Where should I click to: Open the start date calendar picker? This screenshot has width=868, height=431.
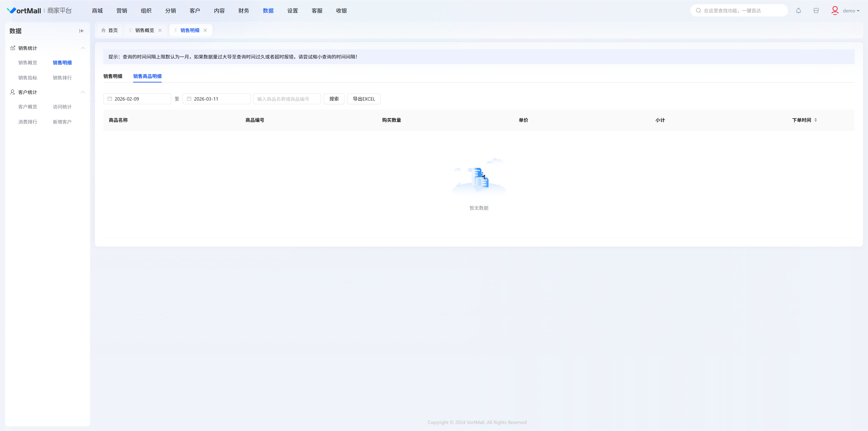[137, 99]
